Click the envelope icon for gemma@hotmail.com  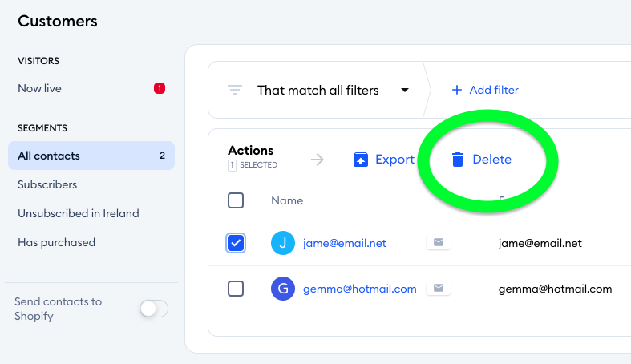[x=439, y=288]
